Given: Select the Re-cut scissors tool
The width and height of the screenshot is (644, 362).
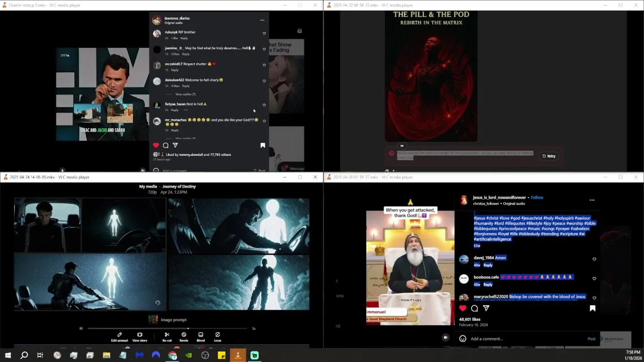Looking at the screenshot, I should click(x=167, y=337).
